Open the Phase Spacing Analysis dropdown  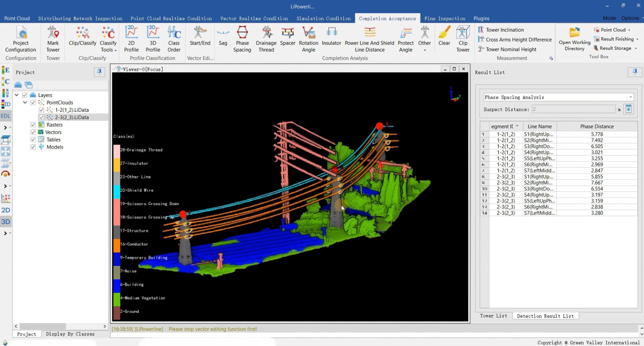pyautogui.click(x=558, y=97)
